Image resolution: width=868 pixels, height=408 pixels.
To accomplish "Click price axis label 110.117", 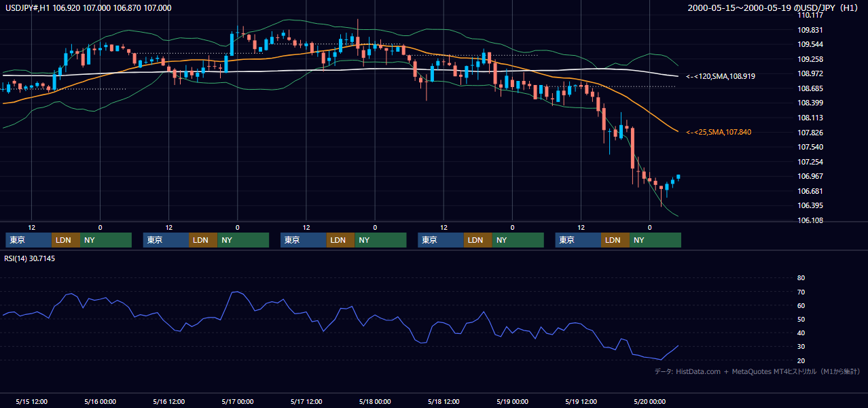I will point(810,15).
